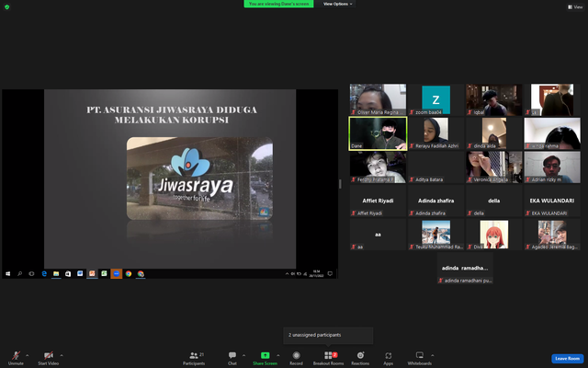The width and height of the screenshot is (588, 368).
Task: Expand the arrow next to Whiteboards
Action: point(433,355)
